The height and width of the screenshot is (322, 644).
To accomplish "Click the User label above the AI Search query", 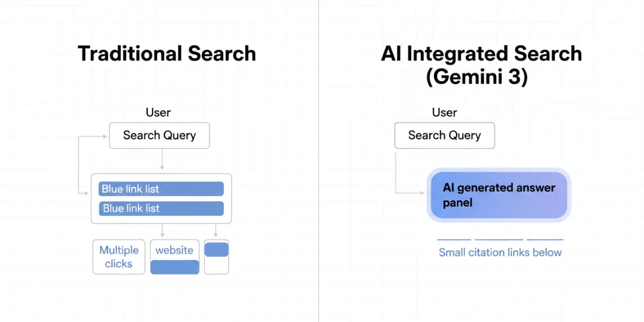I will click(444, 113).
